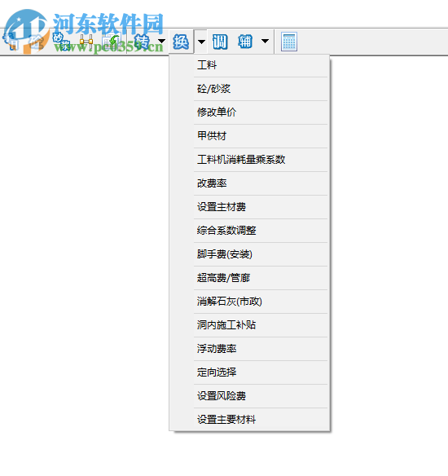
Task: Choose 改费率 from the dropdown menu
Action: 249,183
